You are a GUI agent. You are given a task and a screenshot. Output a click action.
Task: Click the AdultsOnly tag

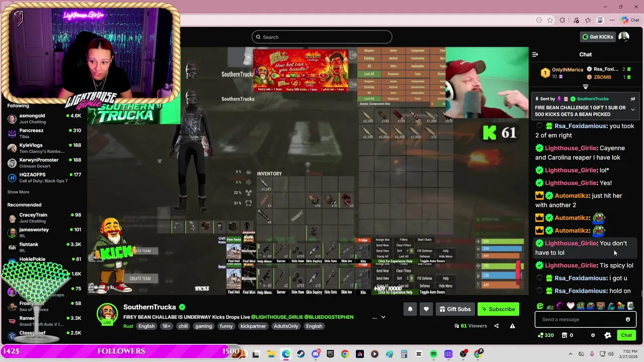point(286,326)
